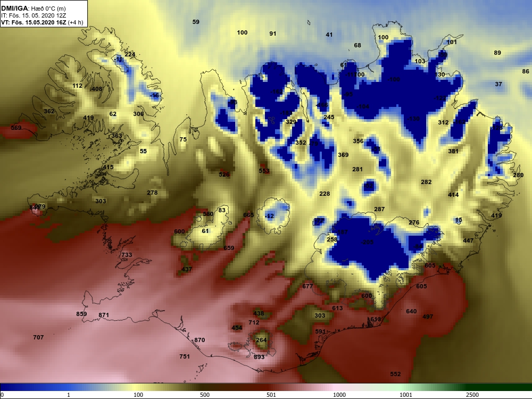The width and height of the screenshot is (532, 399).
Task: Select the 'IT: Fös. 15. 05. 2020 12Z' line
Action: [33, 15]
